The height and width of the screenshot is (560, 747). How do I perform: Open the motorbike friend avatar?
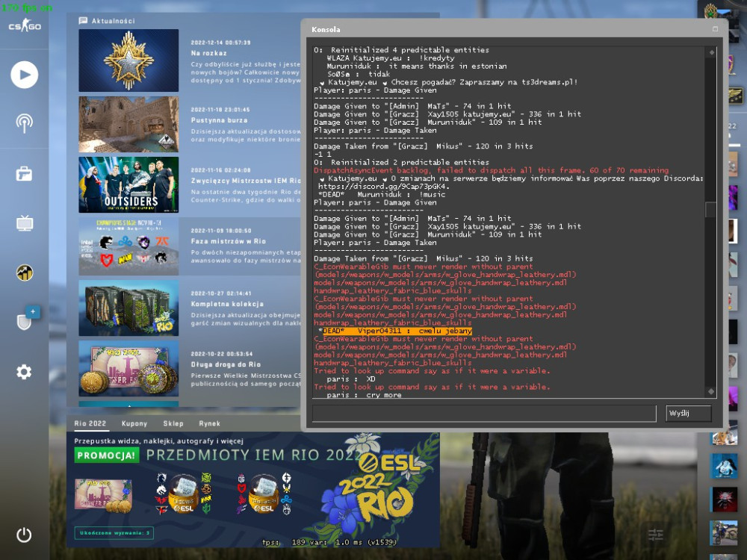coord(724,532)
